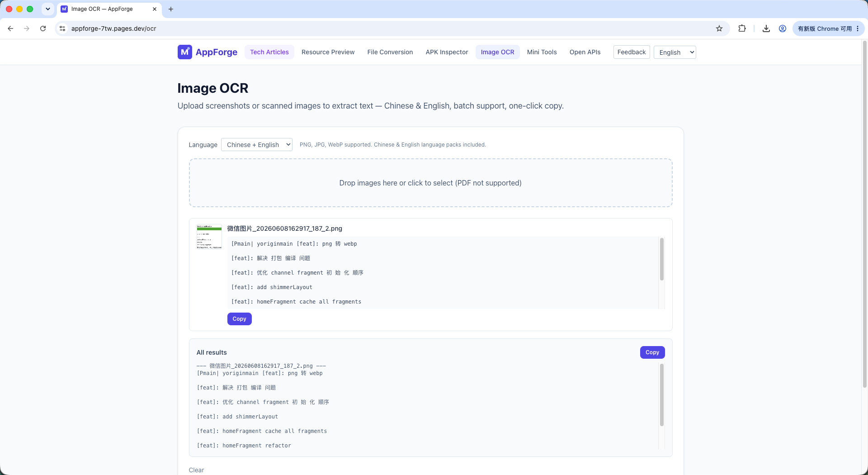The height and width of the screenshot is (475, 868).
Task: Click the drop images upload area
Action: pyautogui.click(x=431, y=183)
